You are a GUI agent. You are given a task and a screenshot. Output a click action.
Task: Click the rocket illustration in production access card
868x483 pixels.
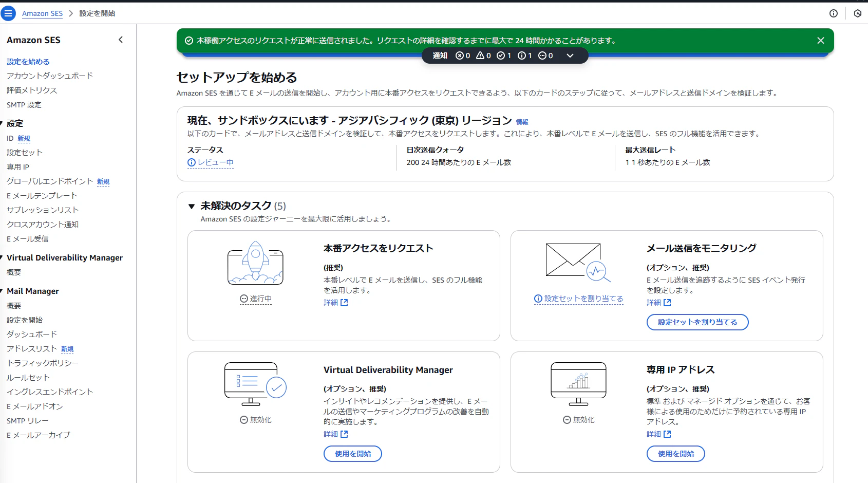click(x=255, y=263)
